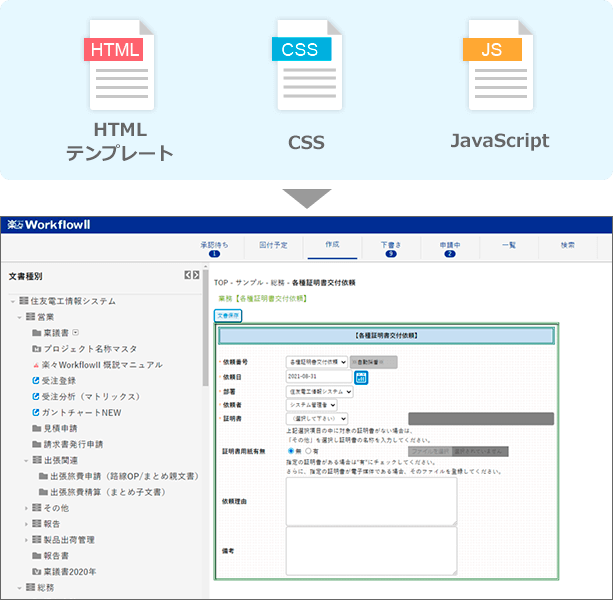Click the 自動採番 field

tap(373, 362)
